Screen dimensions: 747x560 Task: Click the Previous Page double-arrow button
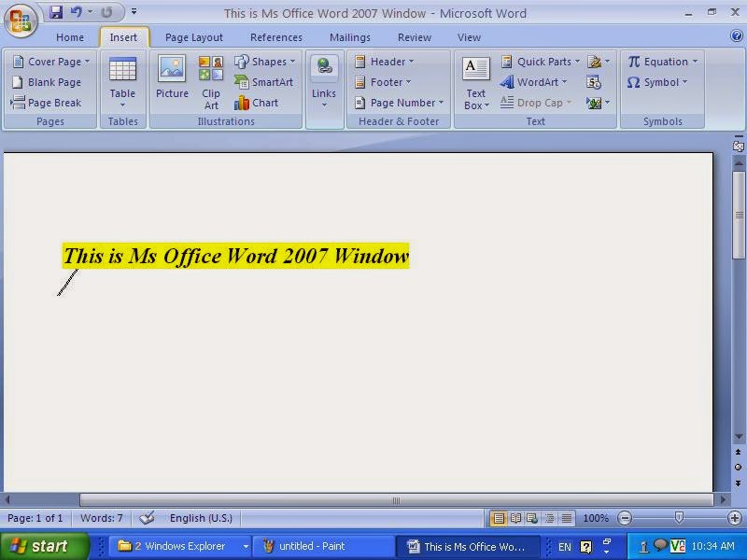[738, 452]
